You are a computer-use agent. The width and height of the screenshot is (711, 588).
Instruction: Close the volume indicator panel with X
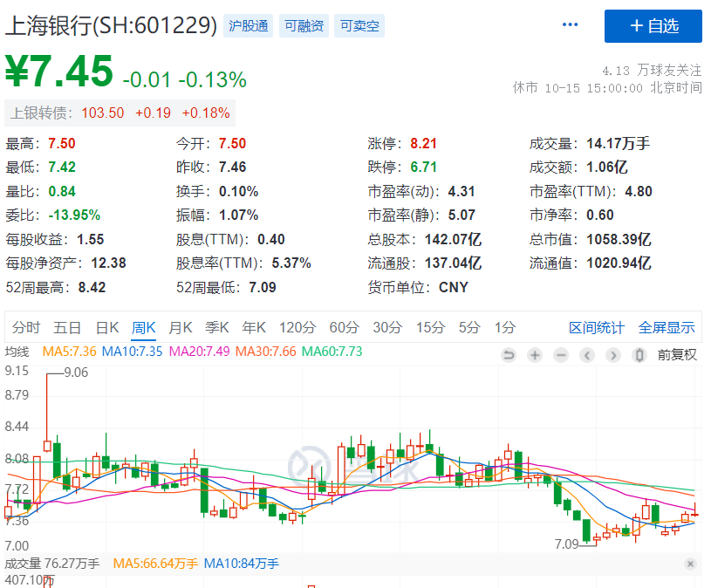[690, 564]
